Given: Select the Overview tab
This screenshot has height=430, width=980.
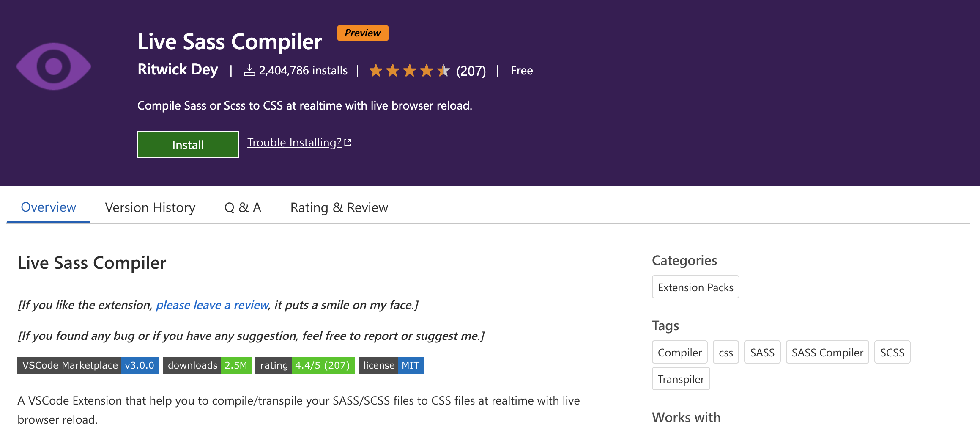Looking at the screenshot, I should tap(48, 207).
